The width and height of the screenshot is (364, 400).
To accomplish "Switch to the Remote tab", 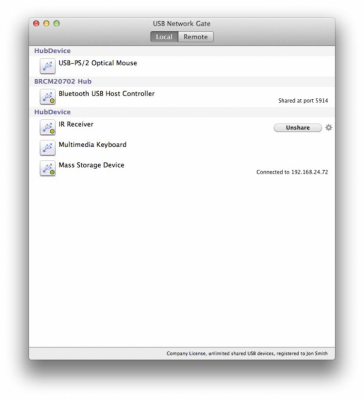I will 196,37.
